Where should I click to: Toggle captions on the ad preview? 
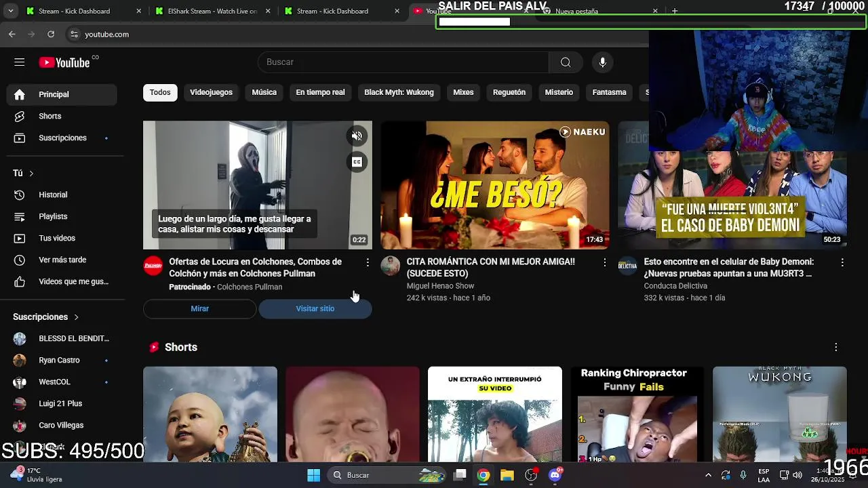pos(357,162)
